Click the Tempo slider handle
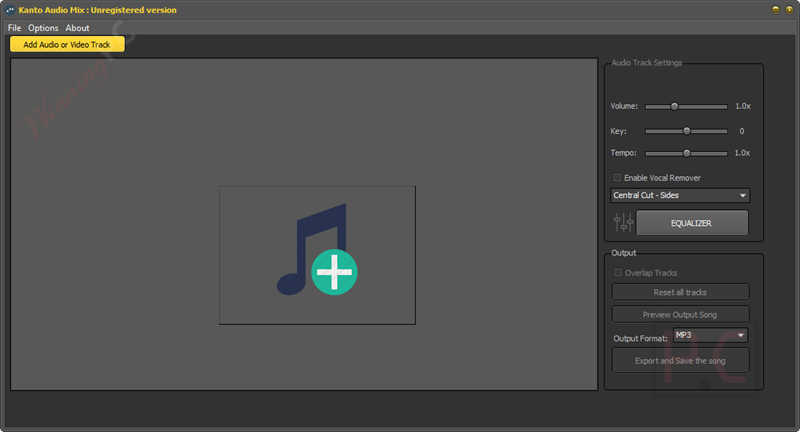 [x=687, y=153]
